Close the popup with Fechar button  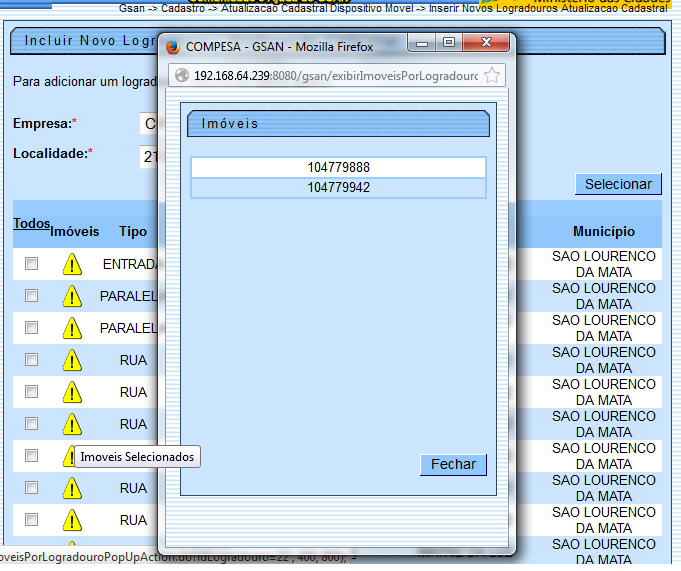pos(453,465)
